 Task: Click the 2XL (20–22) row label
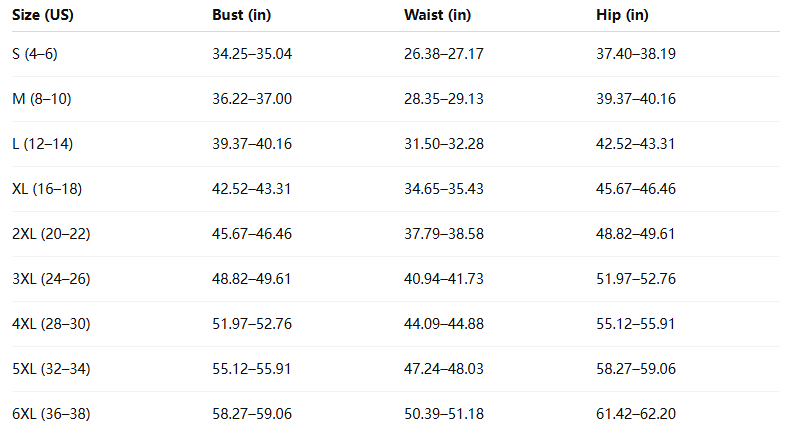pyautogui.click(x=51, y=234)
